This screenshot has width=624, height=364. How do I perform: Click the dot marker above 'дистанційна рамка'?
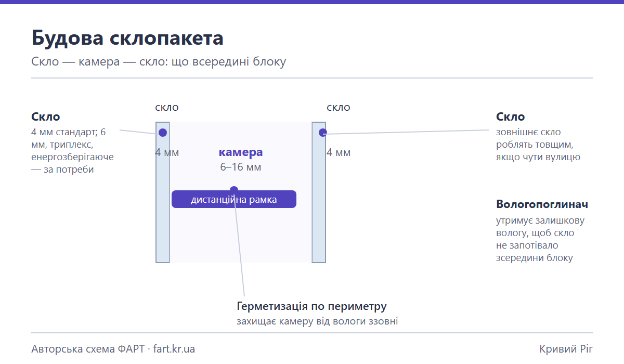coord(234,190)
